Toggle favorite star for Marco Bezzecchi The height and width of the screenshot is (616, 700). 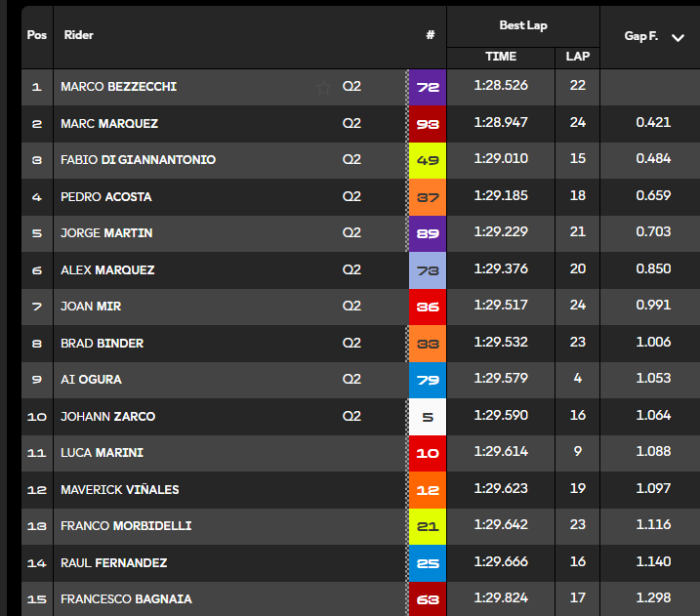coord(323,88)
